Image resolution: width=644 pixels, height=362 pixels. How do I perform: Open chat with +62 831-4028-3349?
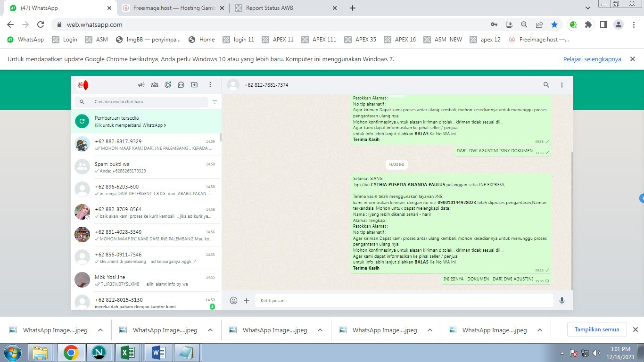click(146, 235)
